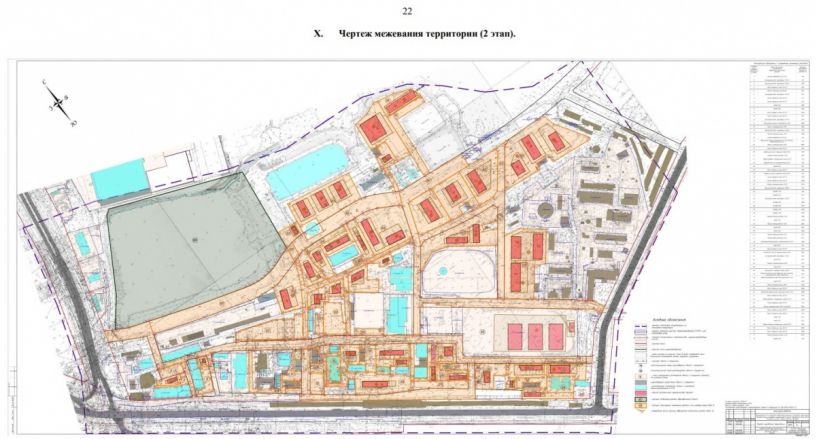Click the Roman numeral "X." before the title
Screen dimensions: 816x439
point(319,34)
